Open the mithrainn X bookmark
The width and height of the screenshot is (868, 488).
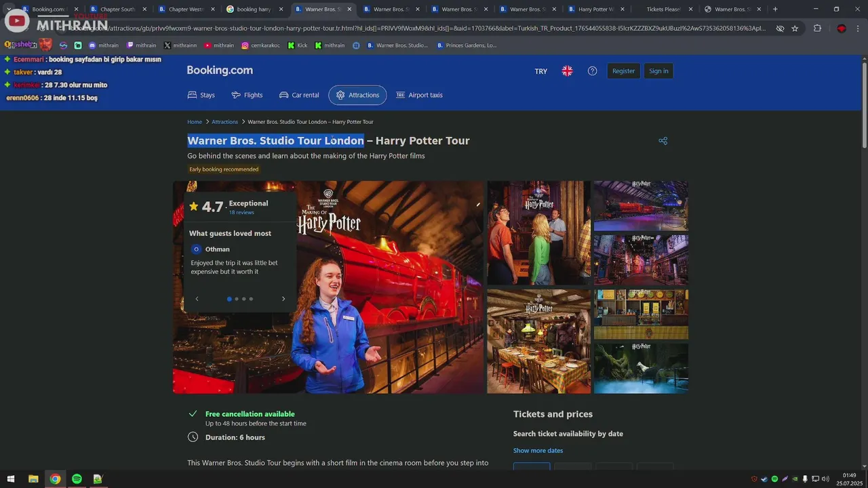tap(180, 45)
